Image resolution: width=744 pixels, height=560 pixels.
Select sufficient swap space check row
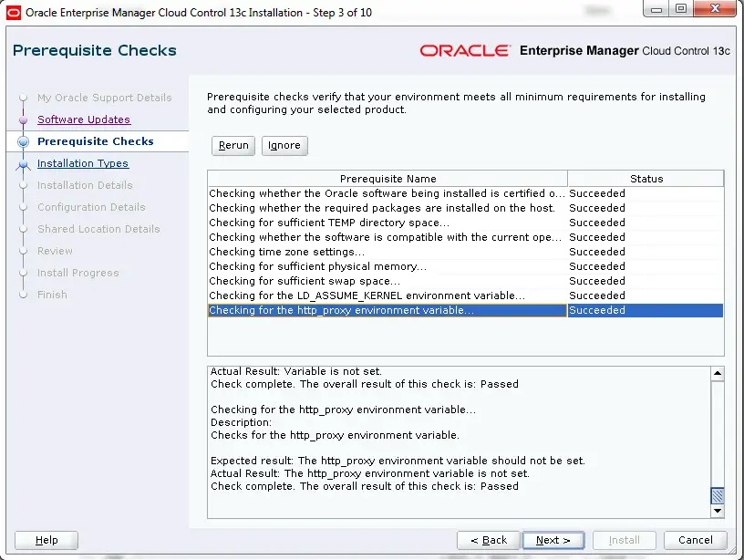[x=466, y=281]
